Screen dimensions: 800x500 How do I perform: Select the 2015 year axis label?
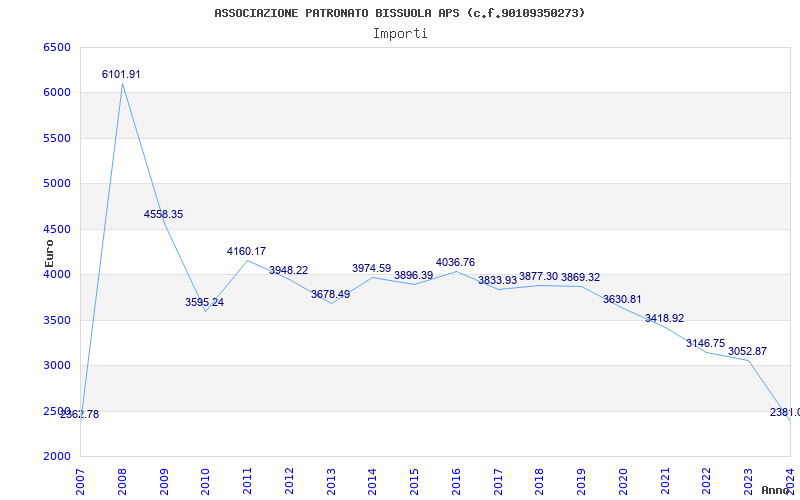pyautogui.click(x=414, y=482)
